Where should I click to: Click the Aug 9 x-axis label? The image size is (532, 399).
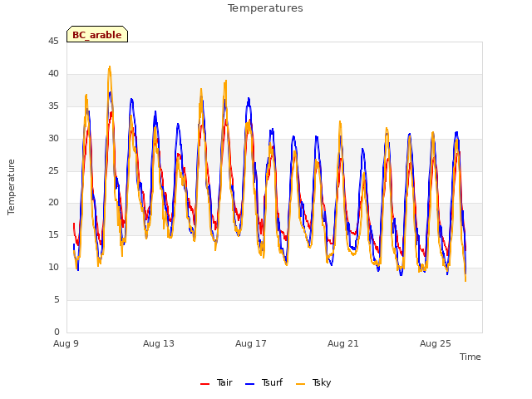[x=66, y=343]
